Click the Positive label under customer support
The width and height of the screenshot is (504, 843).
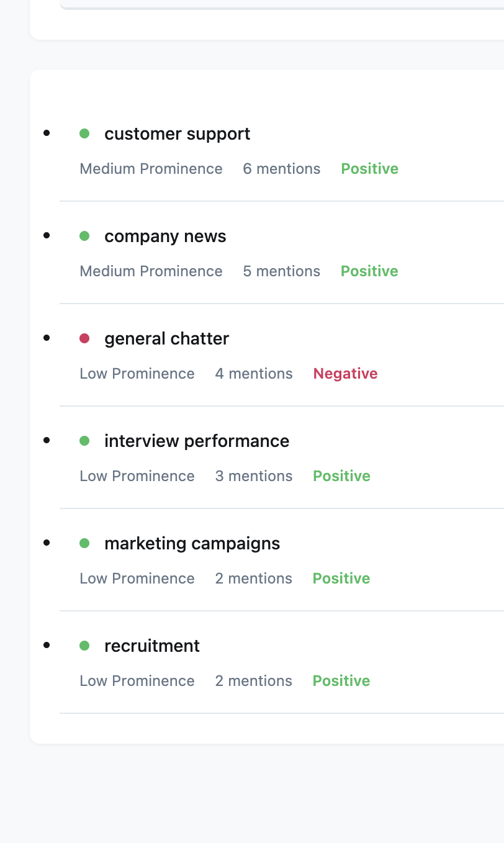click(x=369, y=169)
